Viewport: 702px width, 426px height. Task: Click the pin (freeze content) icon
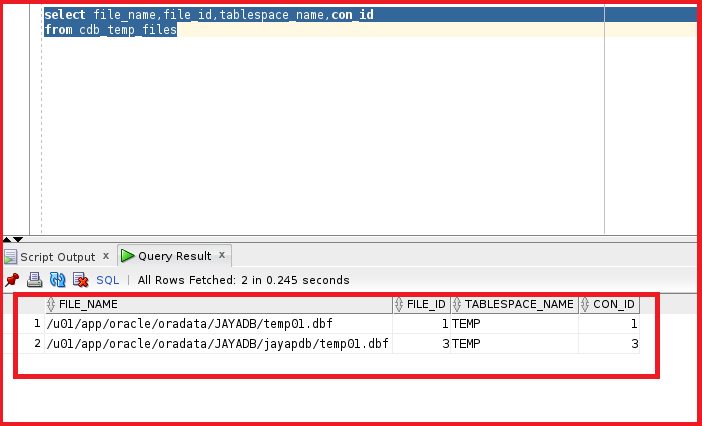click(12, 280)
